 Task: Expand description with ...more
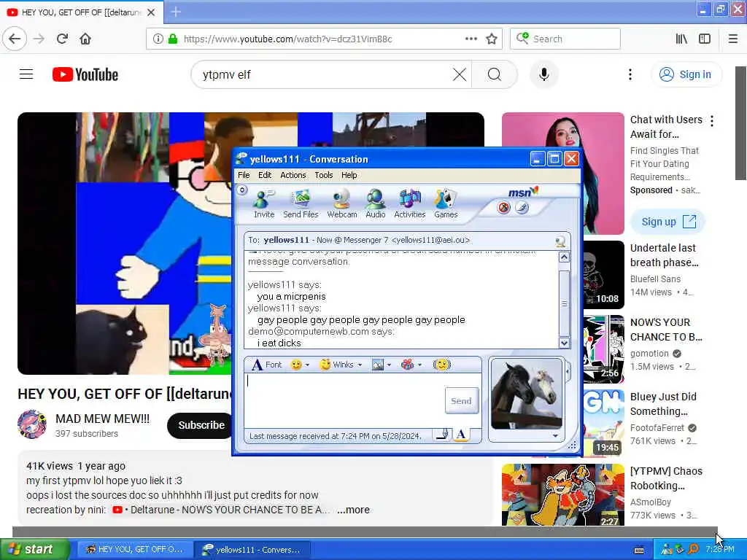point(353,510)
